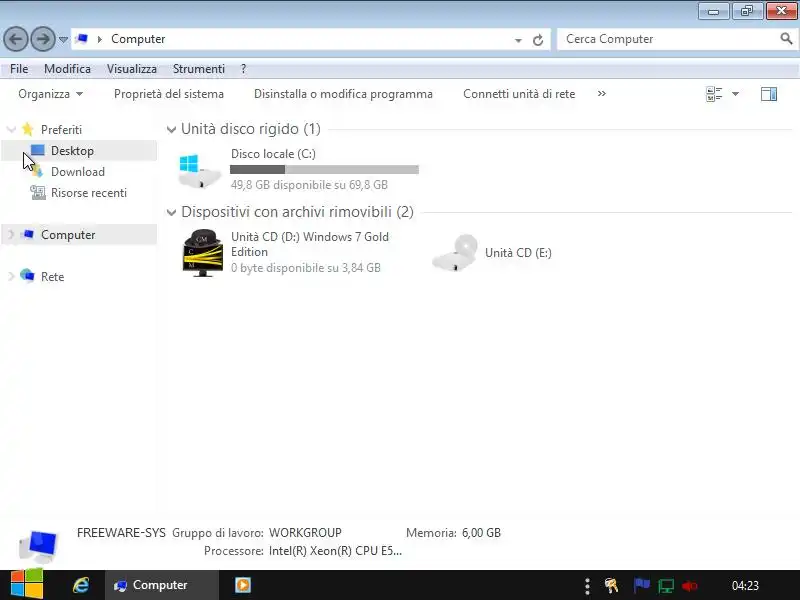Screen dimensions: 800x600
Task: Expand the Computer tree node
Action: click(11, 235)
